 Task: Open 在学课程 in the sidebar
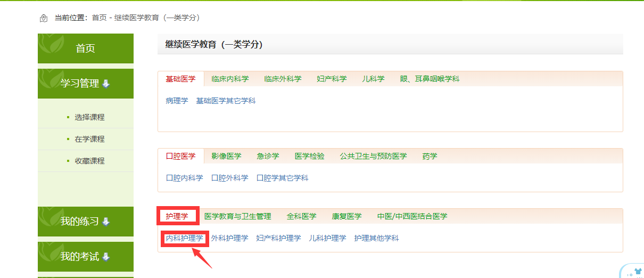click(x=89, y=139)
